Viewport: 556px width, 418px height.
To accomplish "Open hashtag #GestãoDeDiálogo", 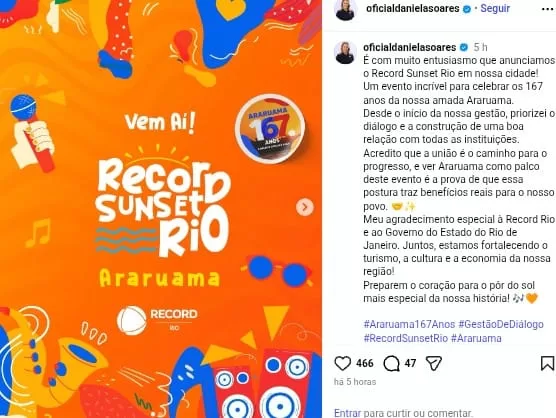I will click(501, 324).
